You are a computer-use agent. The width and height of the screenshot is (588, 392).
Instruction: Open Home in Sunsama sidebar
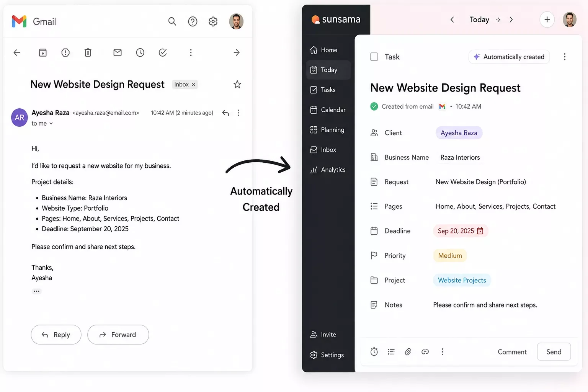pyautogui.click(x=328, y=50)
